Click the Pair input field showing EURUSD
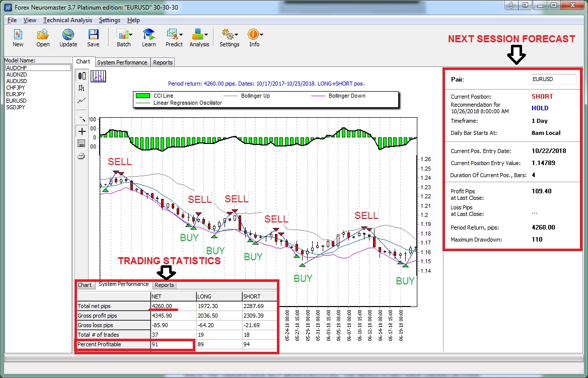The height and width of the screenshot is (378, 588). coord(553,79)
